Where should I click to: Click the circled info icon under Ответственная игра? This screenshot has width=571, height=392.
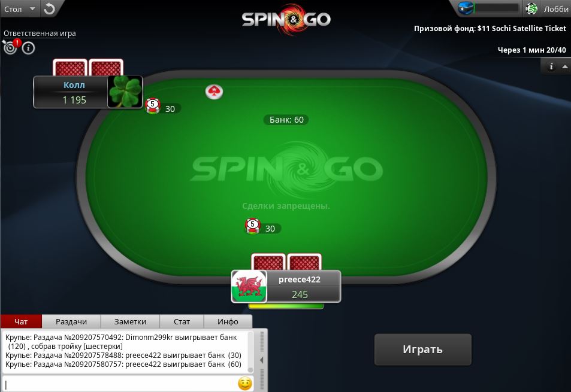click(x=28, y=48)
